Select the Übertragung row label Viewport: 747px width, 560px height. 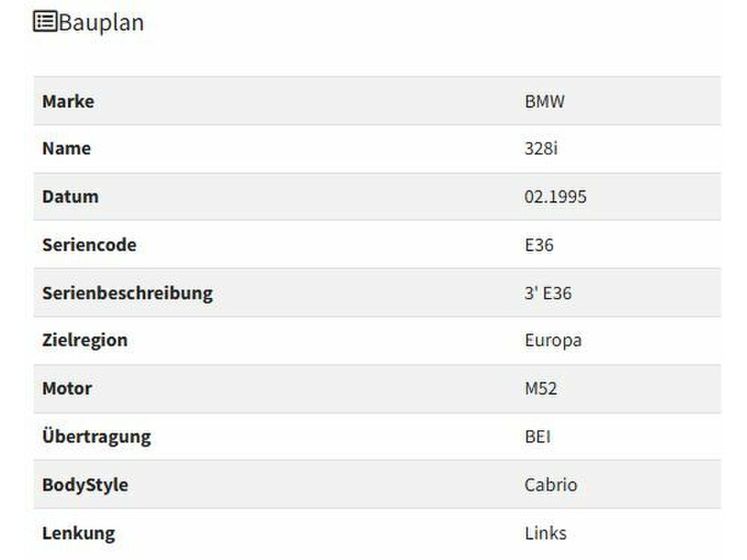tap(96, 437)
